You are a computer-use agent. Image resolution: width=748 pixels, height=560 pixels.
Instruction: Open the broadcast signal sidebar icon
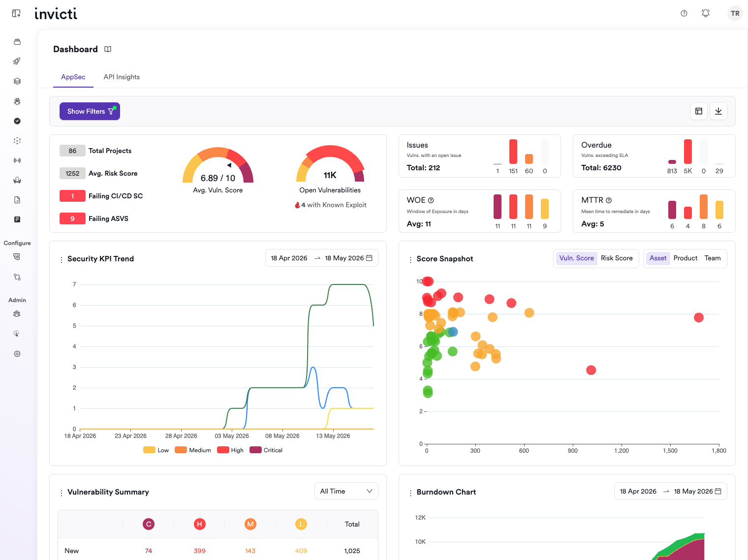(x=17, y=160)
